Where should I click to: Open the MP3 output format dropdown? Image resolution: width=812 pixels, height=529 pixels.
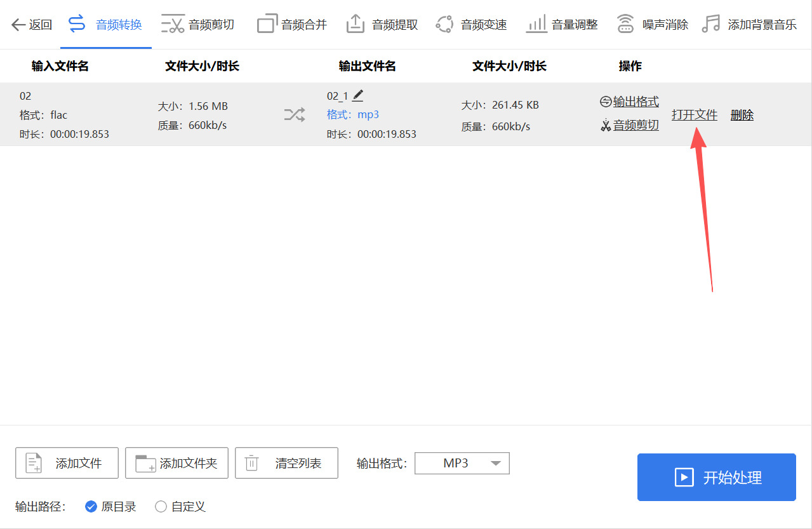(462, 463)
